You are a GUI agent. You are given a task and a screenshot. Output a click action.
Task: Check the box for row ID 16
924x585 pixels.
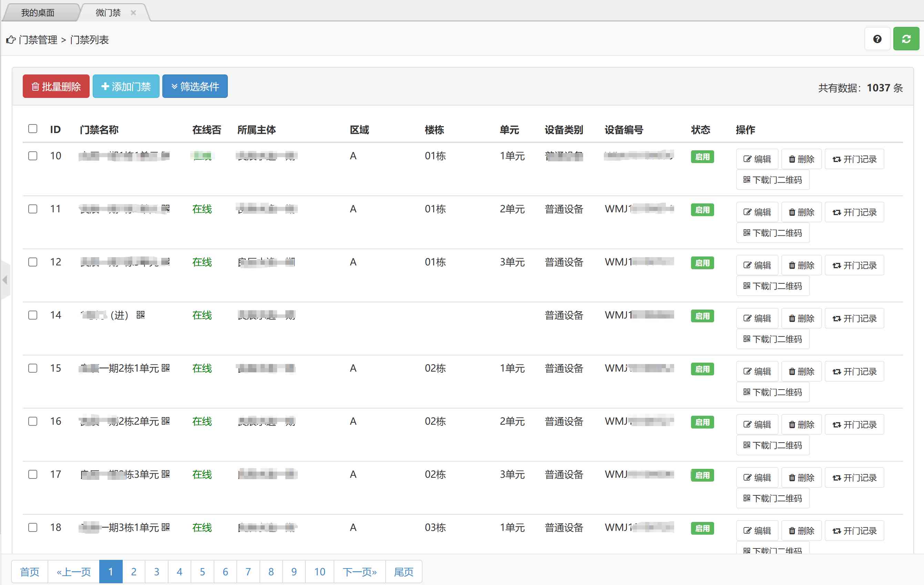tap(33, 421)
